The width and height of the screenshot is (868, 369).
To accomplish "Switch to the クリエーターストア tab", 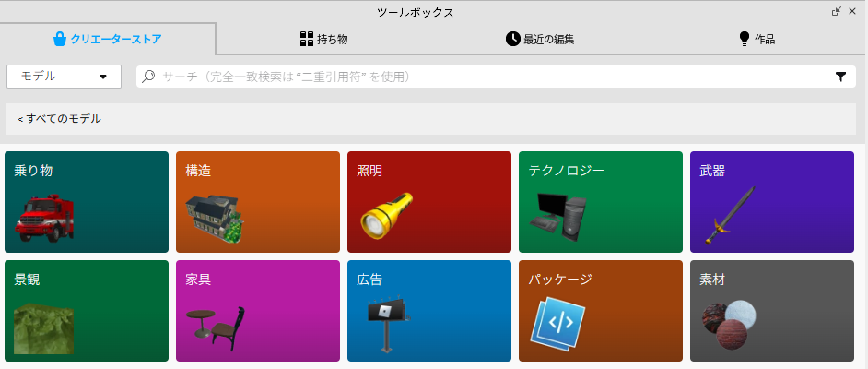I will pos(108,40).
